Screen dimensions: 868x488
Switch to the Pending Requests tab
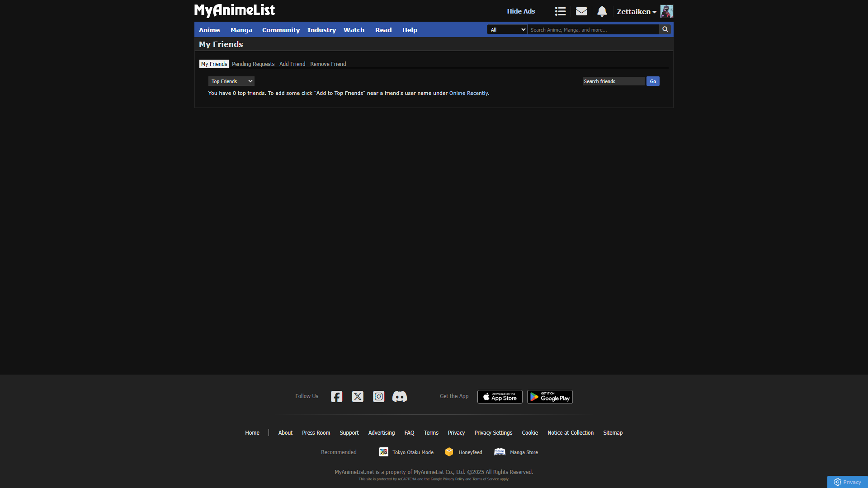253,64
